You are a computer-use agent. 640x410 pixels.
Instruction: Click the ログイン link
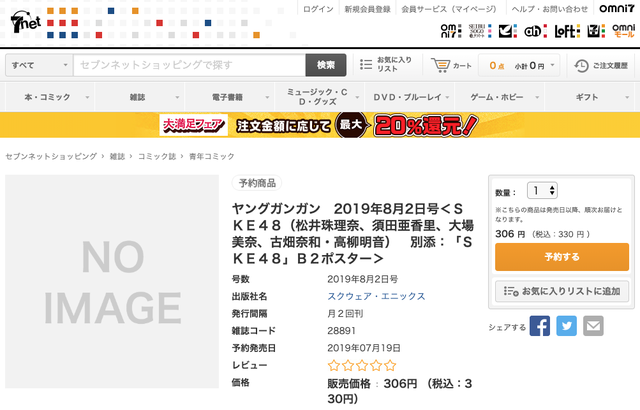[318, 9]
